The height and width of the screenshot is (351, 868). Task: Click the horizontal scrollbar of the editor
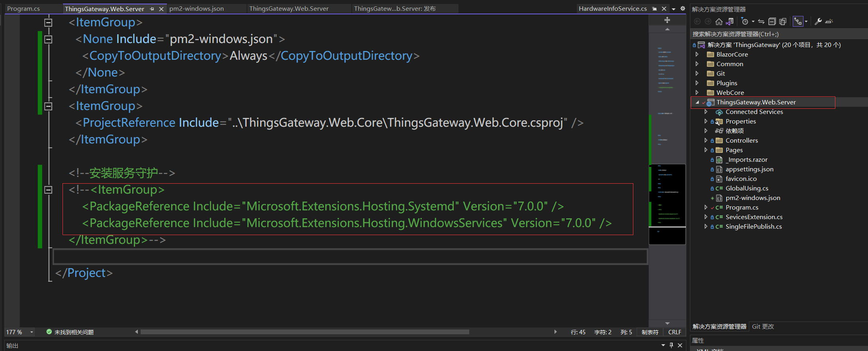[x=305, y=332]
